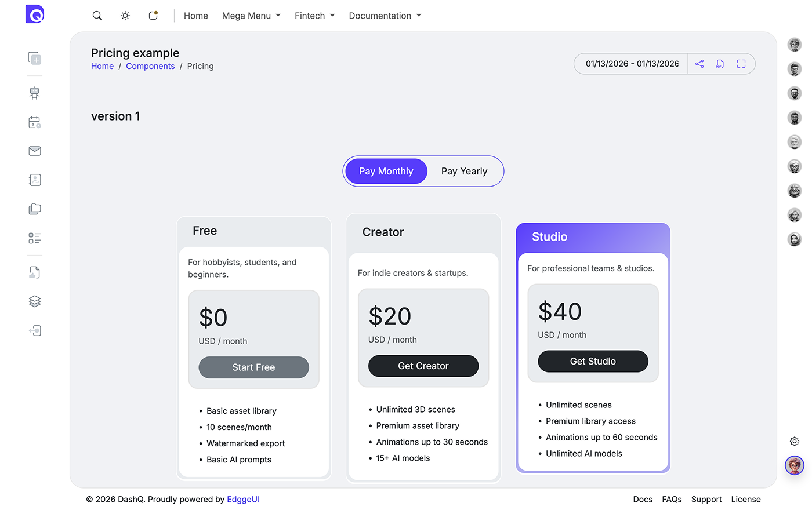The height and width of the screenshot is (510, 812).
Task: Go to Home in the navigation bar
Action: 195,16
